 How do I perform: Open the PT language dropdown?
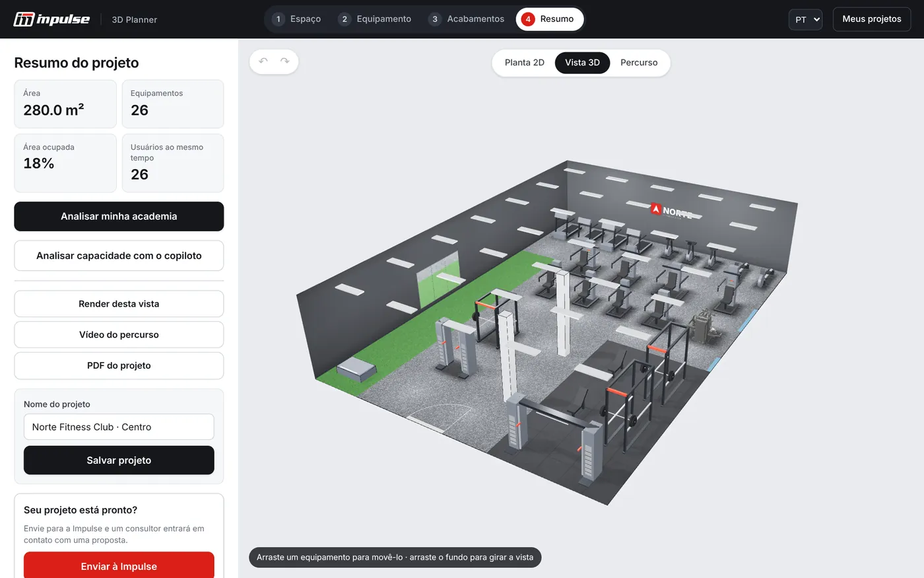(805, 19)
